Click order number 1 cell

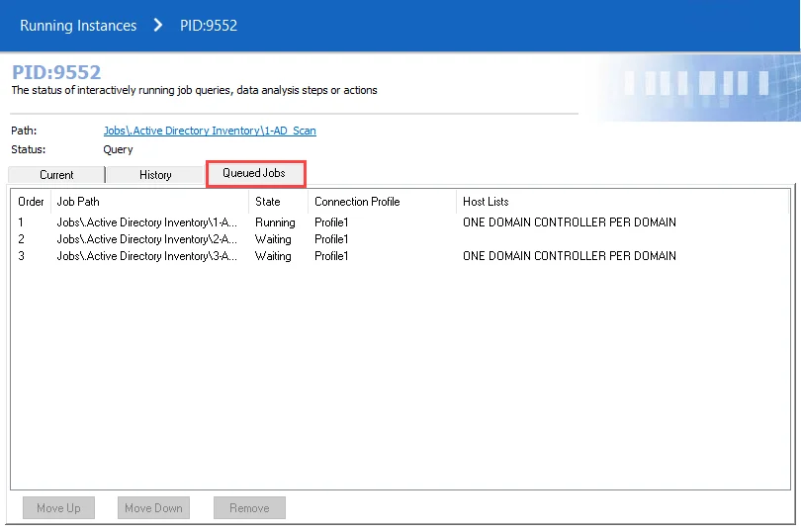(x=21, y=222)
